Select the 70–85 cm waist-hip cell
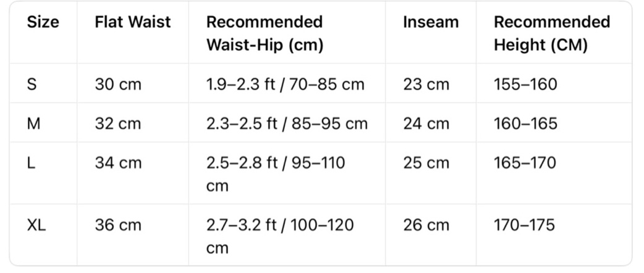The width and height of the screenshot is (644, 273). [285, 84]
